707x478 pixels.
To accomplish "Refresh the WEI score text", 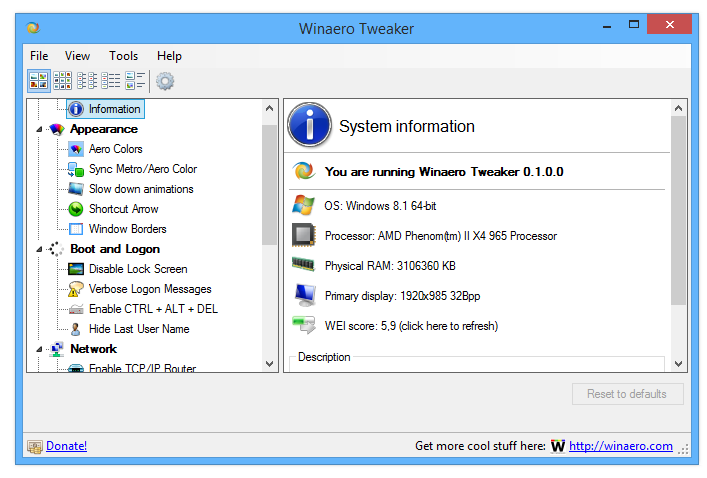I will coord(411,326).
